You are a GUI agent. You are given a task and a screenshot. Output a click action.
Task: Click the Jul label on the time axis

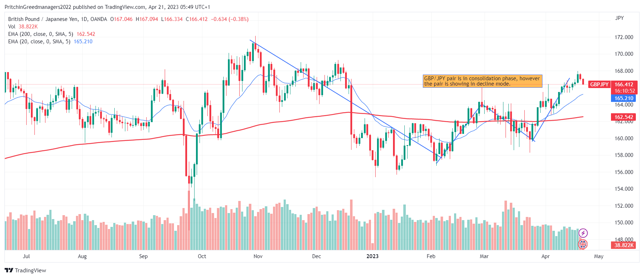pos(26,256)
